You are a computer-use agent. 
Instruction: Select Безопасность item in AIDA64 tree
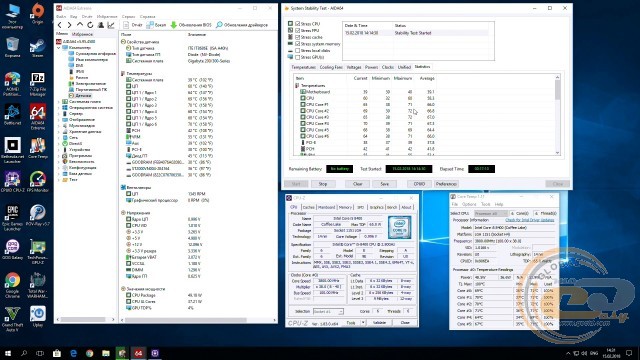click(82, 162)
